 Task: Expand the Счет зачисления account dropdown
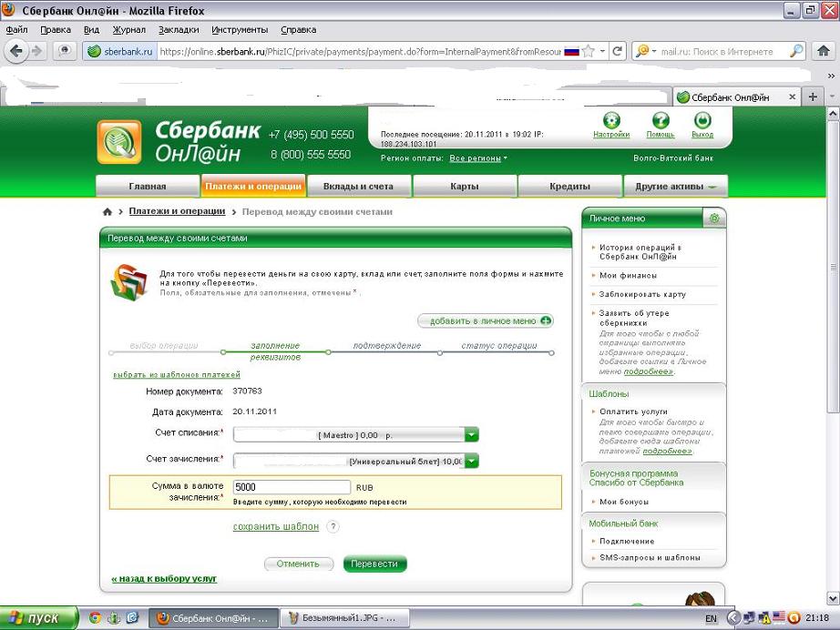[x=471, y=461]
